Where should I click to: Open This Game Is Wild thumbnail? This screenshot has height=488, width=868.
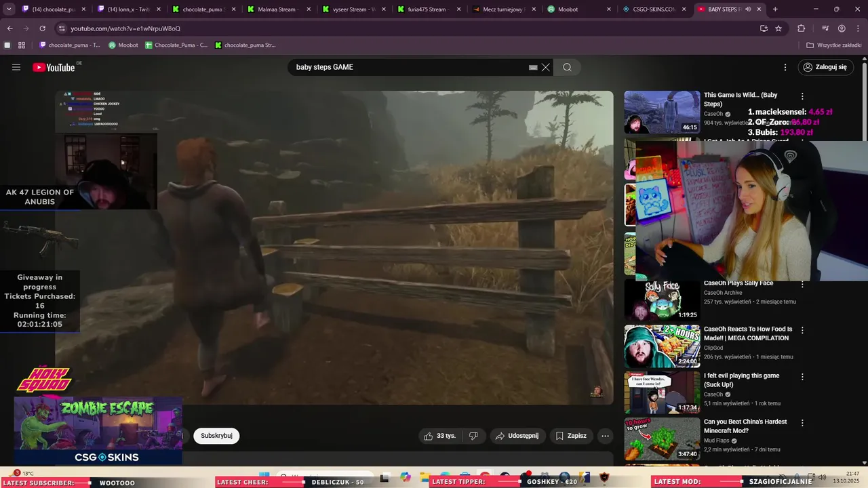point(662,113)
